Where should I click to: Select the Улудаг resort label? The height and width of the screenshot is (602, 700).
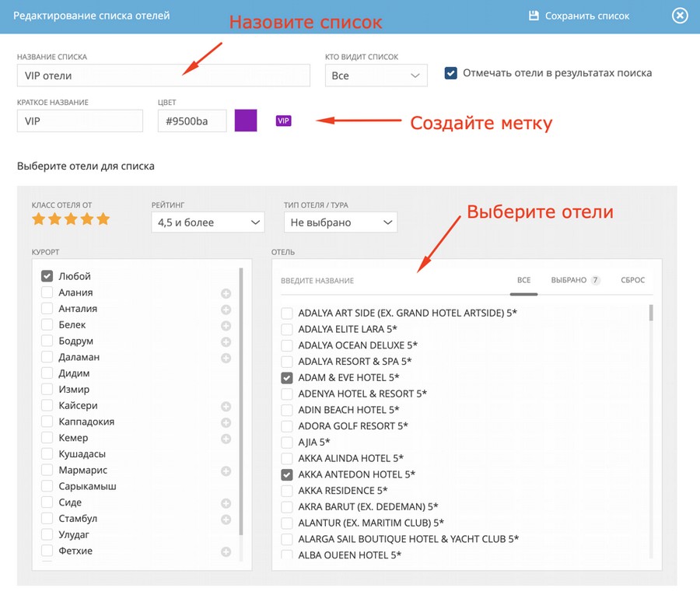(x=74, y=534)
